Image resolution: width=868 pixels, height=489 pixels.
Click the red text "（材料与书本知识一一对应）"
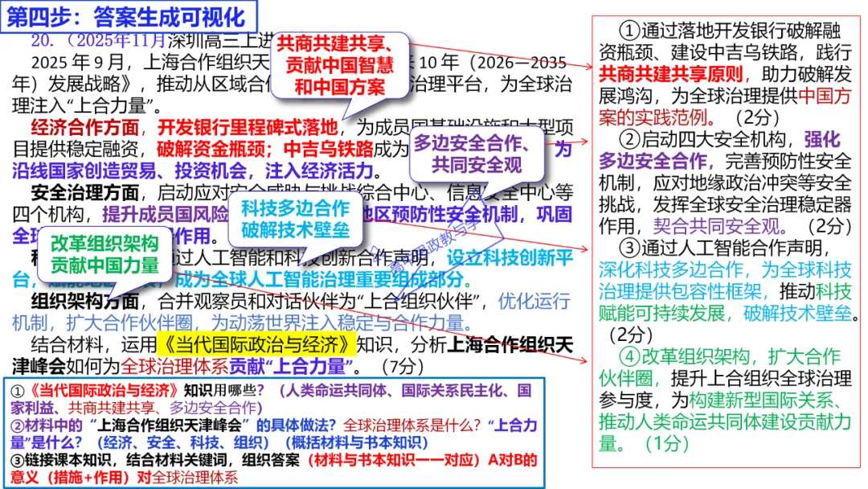pos(394,460)
